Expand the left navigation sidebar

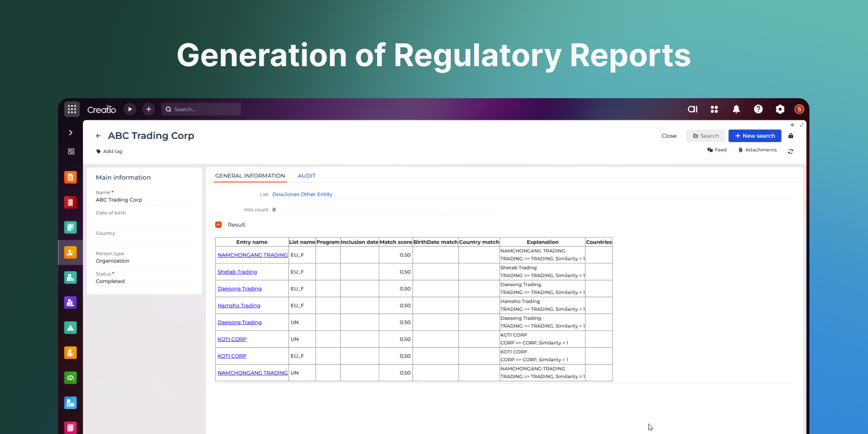(71, 132)
